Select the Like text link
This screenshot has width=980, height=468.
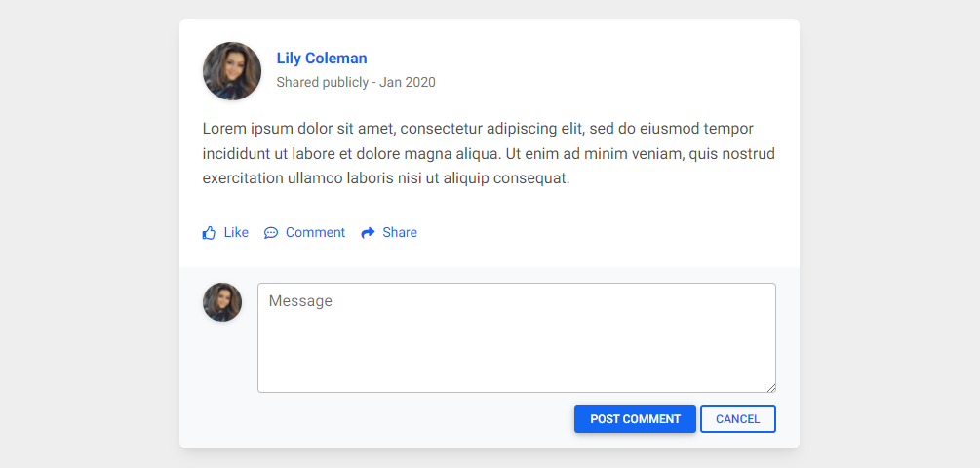[x=236, y=232]
